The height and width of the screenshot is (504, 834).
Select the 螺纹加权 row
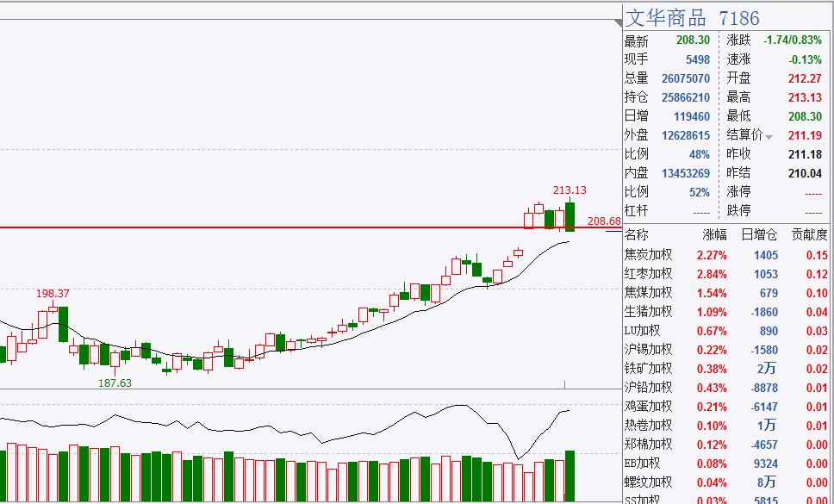pos(726,482)
